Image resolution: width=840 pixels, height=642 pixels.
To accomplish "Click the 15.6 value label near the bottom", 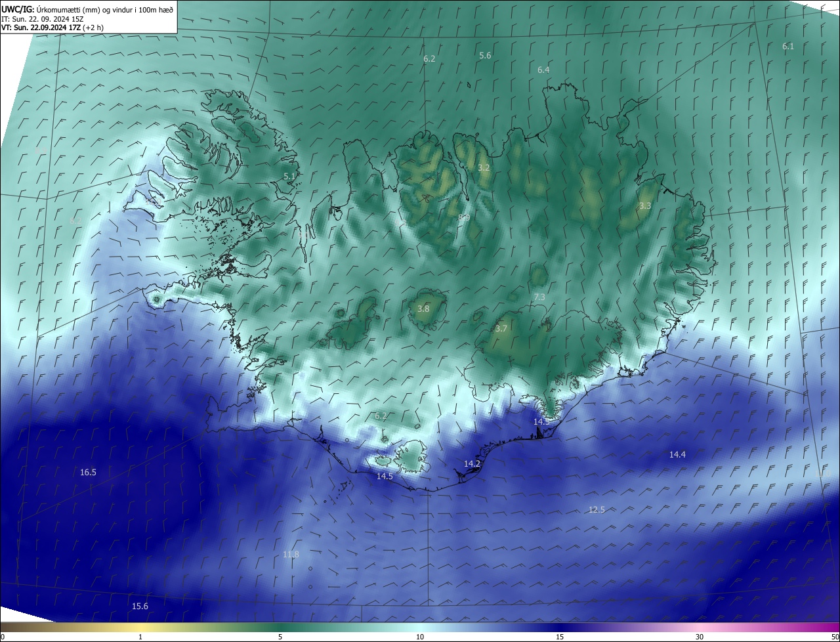I will pyautogui.click(x=140, y=606).
